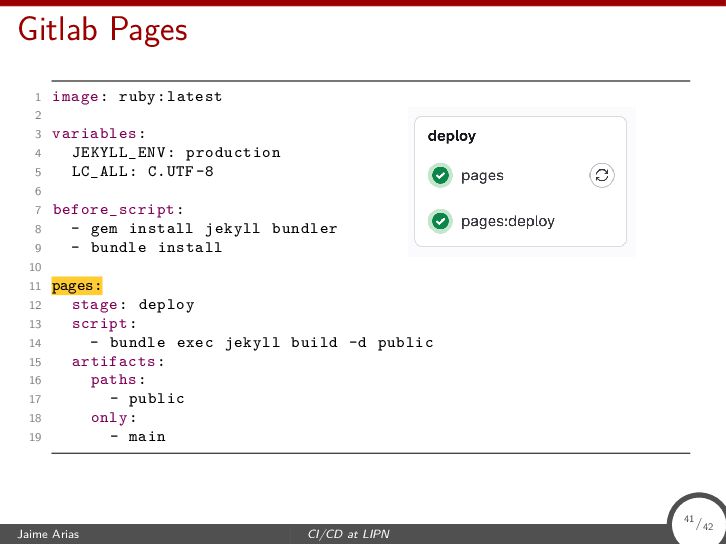Click the retry icon next to pages job
This screenshot has height=544, width=726.
tap(602, 175)
